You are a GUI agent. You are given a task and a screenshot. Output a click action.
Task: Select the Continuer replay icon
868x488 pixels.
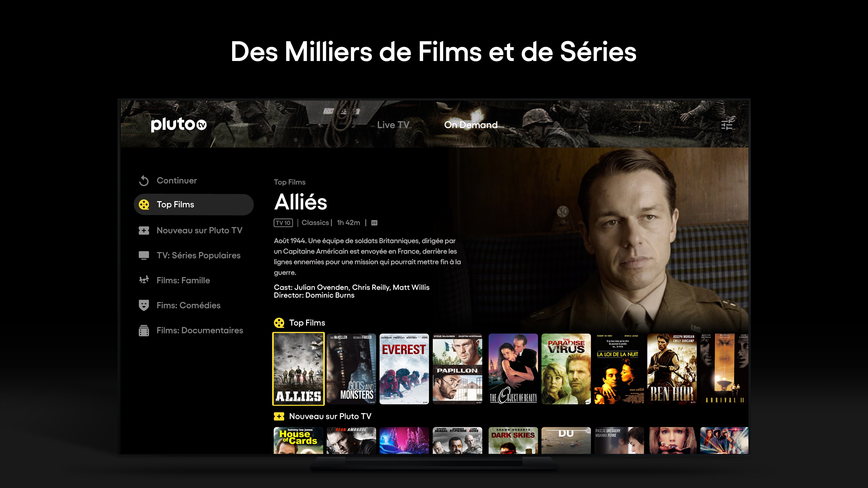[x=144, y=181]
